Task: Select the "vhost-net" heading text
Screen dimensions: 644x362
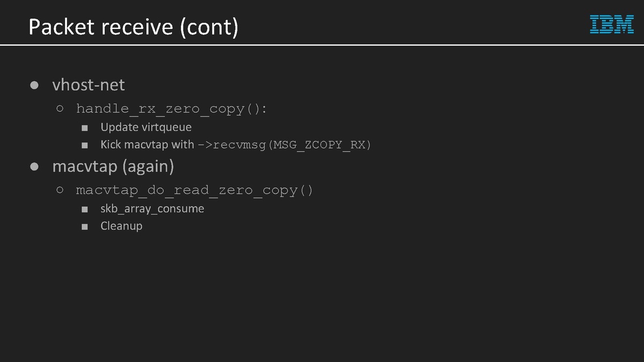Action: tap(89, 85)
